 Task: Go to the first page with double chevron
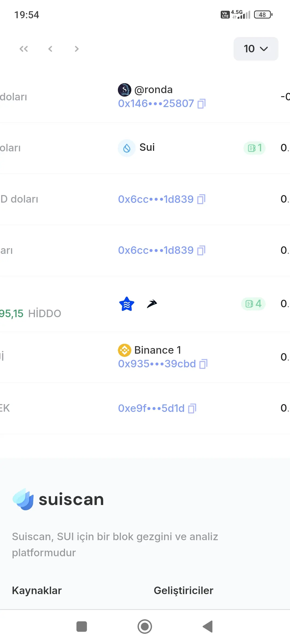click(x=24, y=49)
